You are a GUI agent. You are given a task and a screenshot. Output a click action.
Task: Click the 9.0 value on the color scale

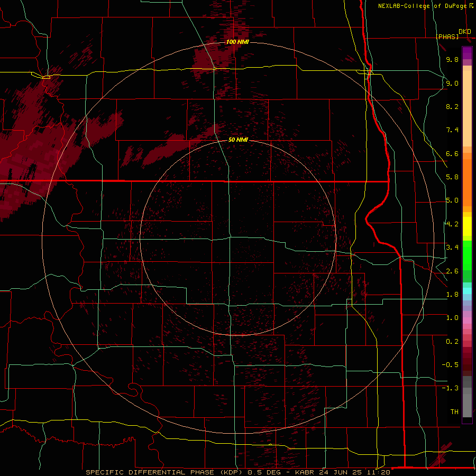click(x=452, y=83)
